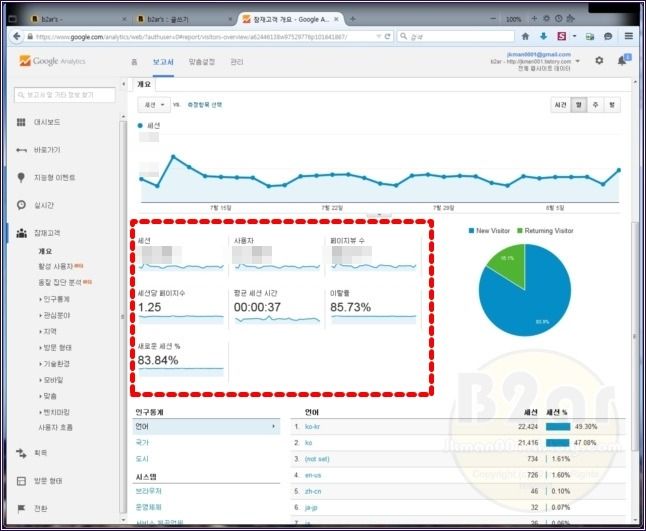The height and width of the screenshot is (531, 646).
Task: Open the notifications bell icon
Action: (x=622, y=61)
